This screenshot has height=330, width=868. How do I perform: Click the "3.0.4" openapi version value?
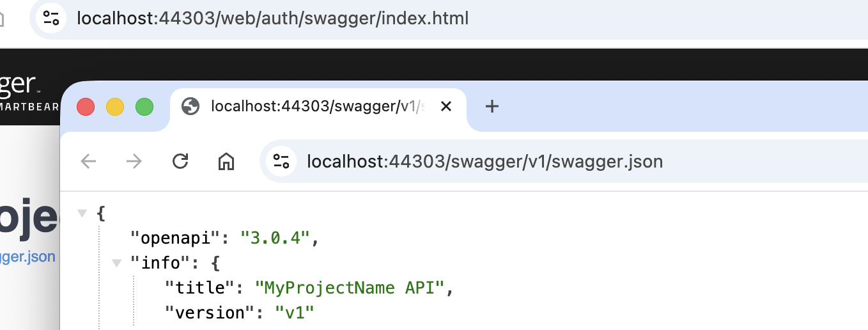click(x=275, y=238)
